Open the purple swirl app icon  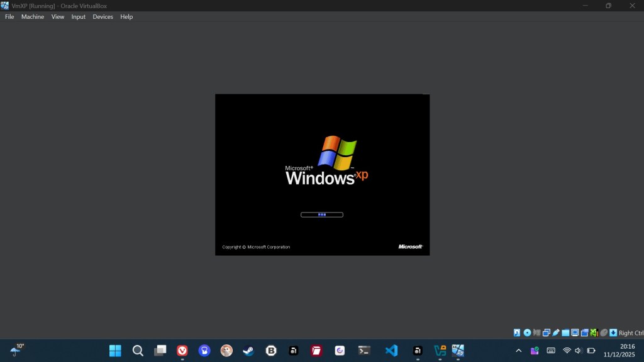click(340, 351)
